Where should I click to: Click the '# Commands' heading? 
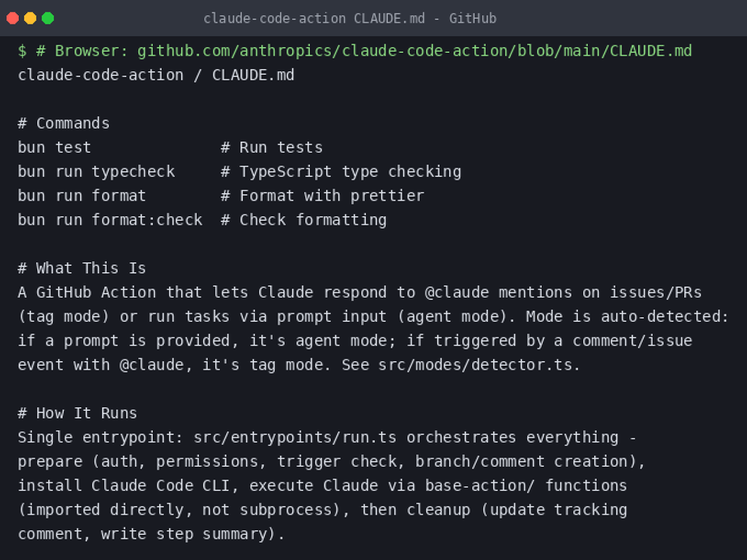tap(64, 123)
